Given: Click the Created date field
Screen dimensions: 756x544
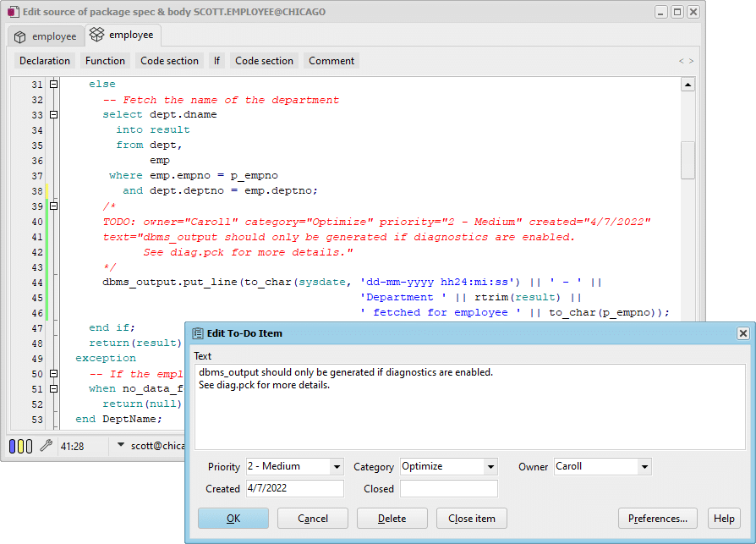Looking at the screenshot, I should tap(294, 488).
